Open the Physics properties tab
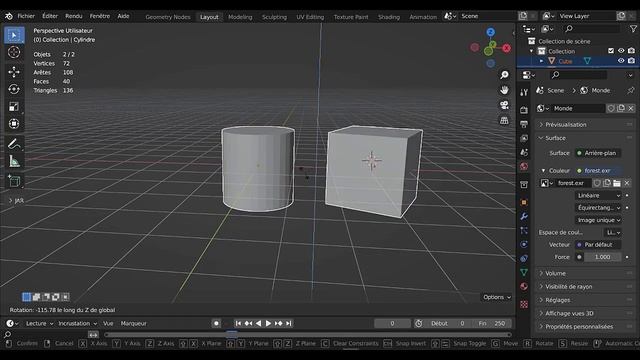 [524, 244]
